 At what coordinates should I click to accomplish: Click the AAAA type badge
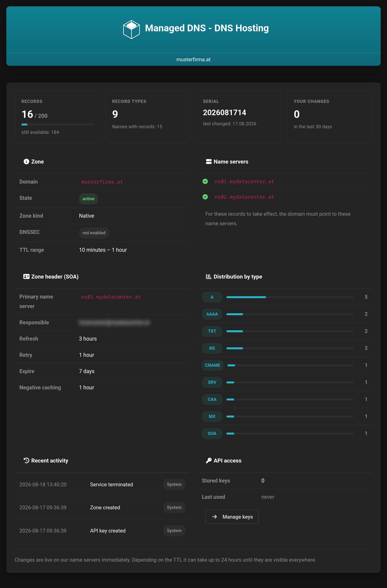pyautogui.click(x=212, y=314)
